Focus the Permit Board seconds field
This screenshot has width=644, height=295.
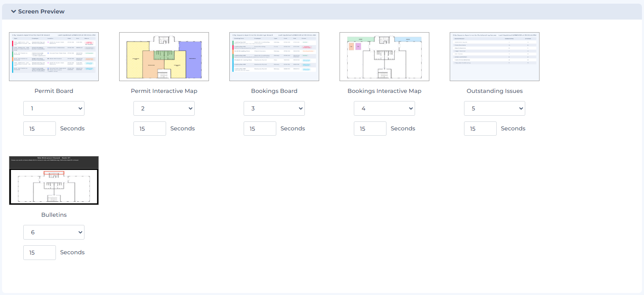tap(40, 129)
